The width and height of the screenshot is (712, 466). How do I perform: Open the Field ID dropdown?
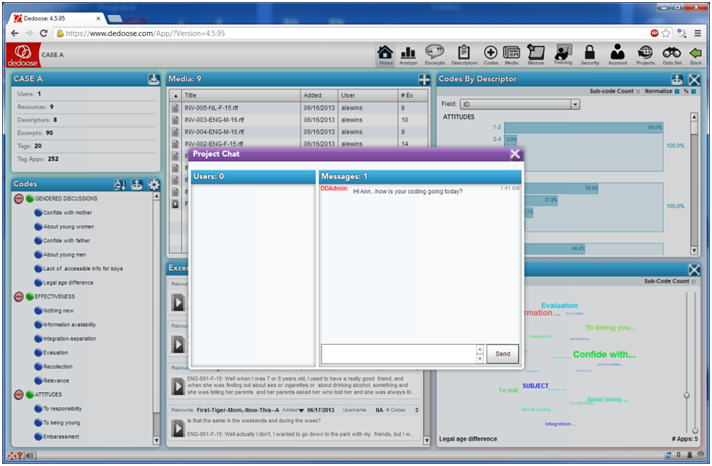(575, 104)
